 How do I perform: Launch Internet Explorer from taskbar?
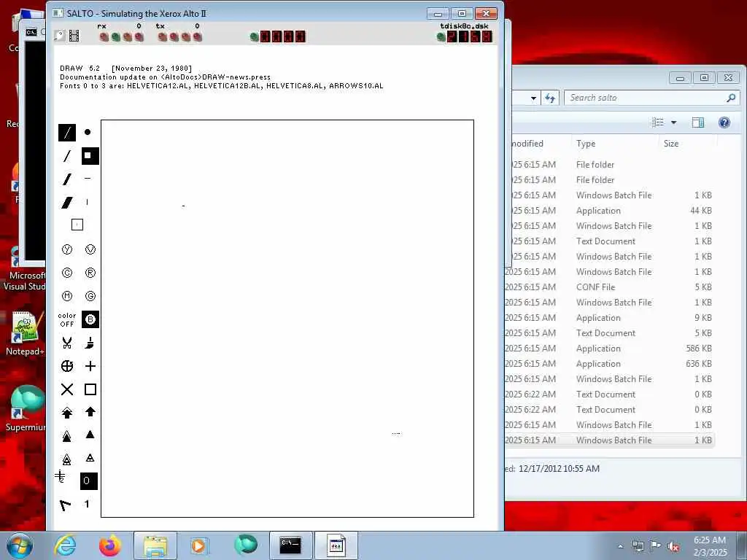[x=65, y=545]
